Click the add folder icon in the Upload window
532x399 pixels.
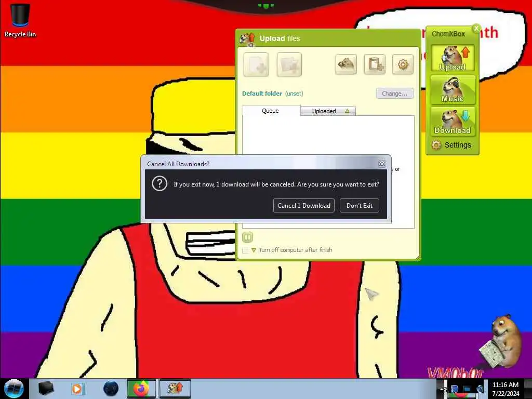click(x=289, y=64)
